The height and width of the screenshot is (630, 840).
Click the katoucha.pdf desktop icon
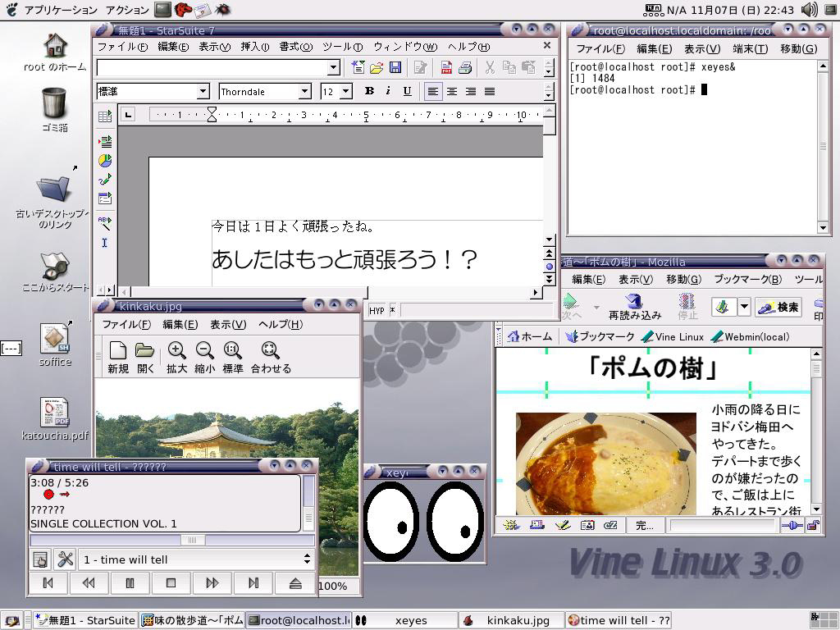tap(55, 419)
